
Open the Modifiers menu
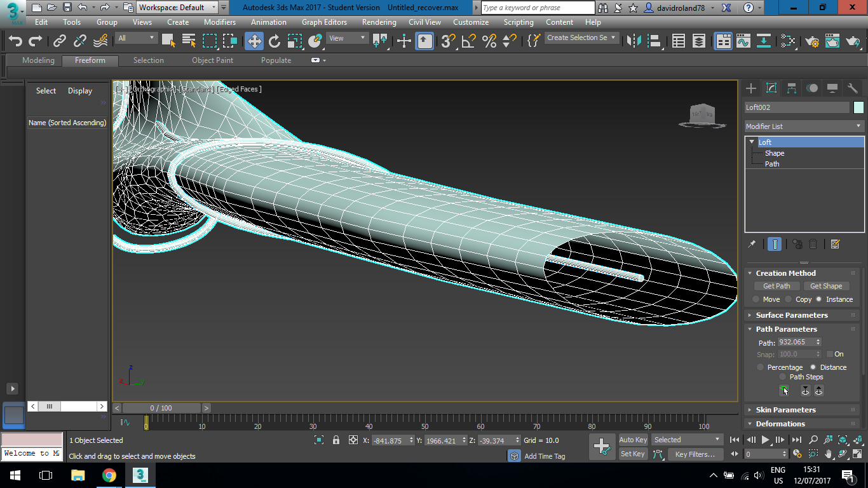point(220,22)
